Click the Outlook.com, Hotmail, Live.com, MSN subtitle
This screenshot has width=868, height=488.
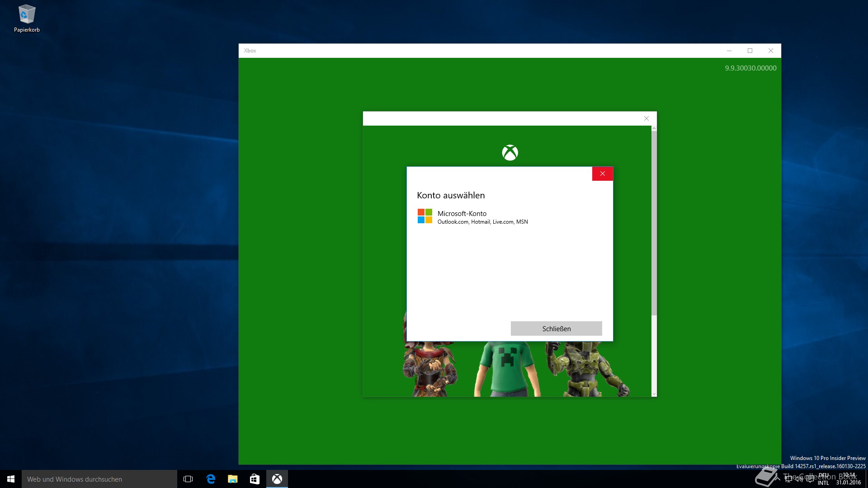[482, 222]
